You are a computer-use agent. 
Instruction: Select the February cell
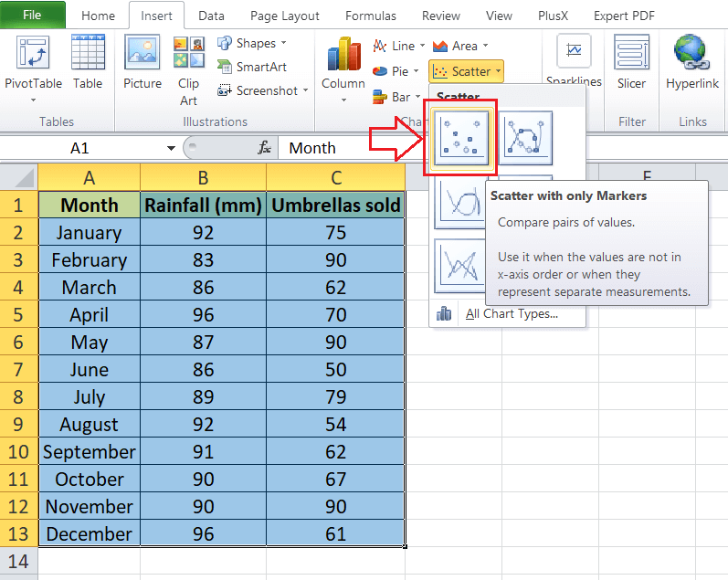90,259
